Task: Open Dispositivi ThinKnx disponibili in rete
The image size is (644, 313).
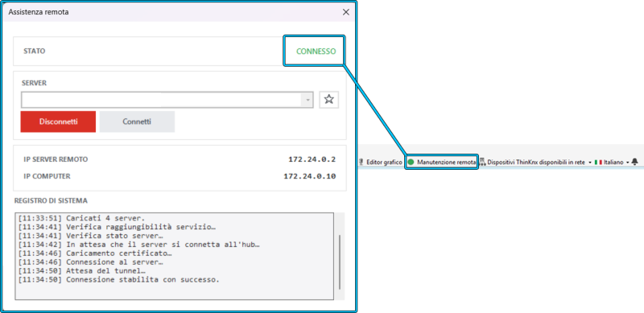Action: (x=535, y=163)
